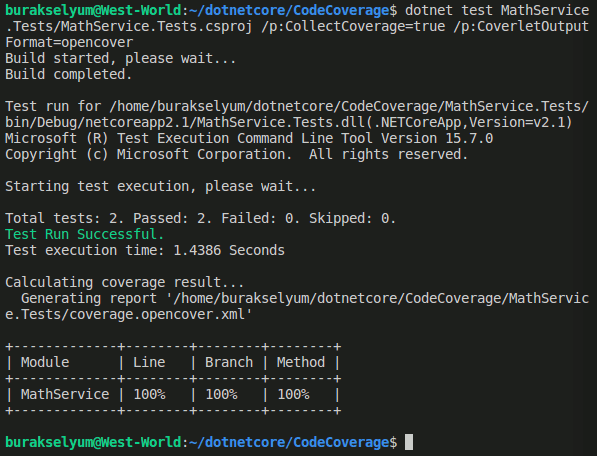The width and height of the screenshot is (597, 456).
Task: Click the bottom prompt 'burakselyum@West-World' text
Action: coord(93,442)
